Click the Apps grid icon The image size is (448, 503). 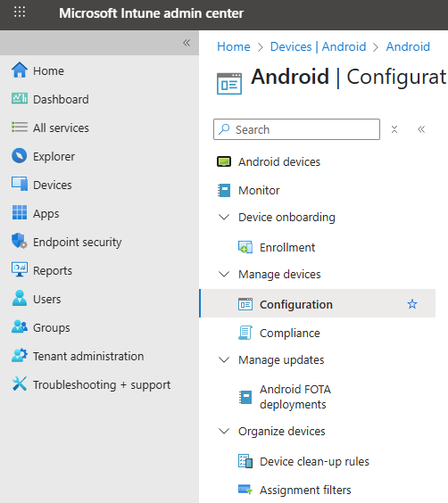point(20,212)
